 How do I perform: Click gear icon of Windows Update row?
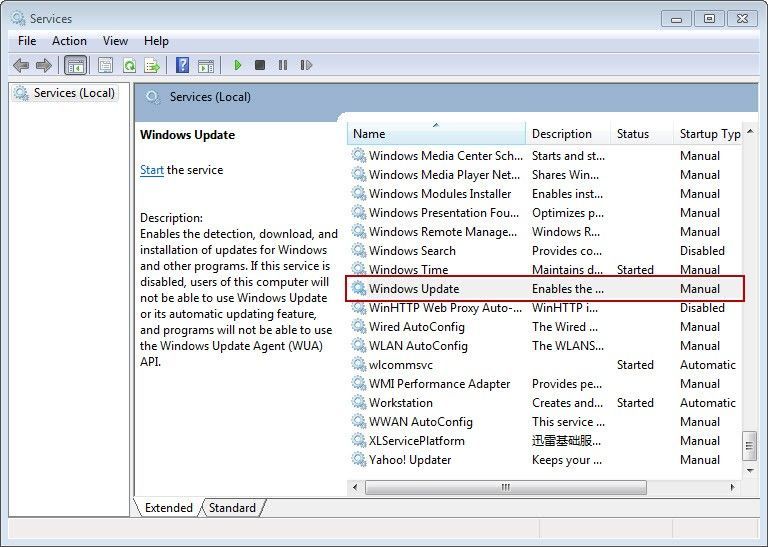(x=359, y=288)
